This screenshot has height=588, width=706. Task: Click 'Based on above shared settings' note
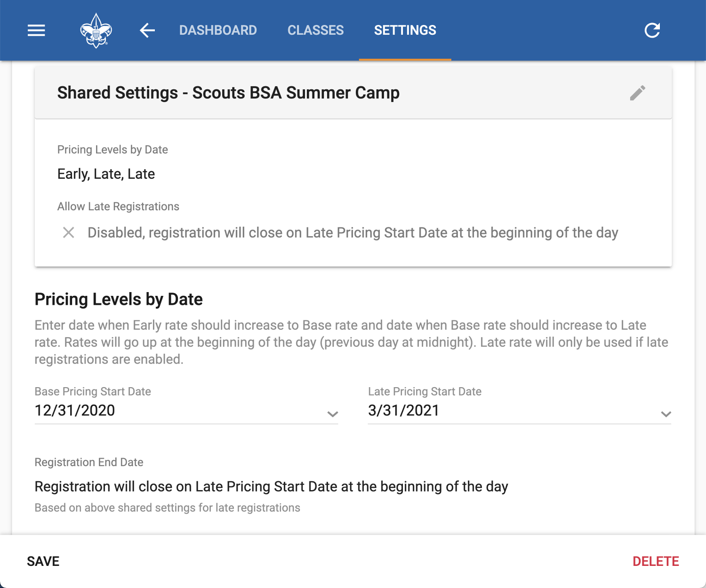pos(167,508)
